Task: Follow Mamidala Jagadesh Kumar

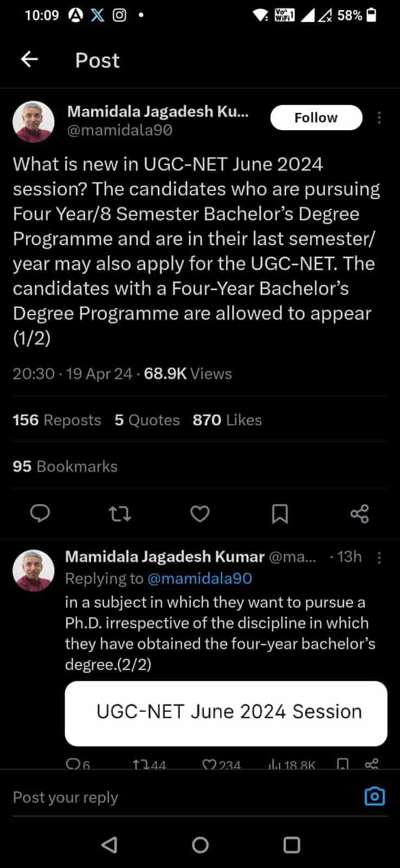Action: 316,118
